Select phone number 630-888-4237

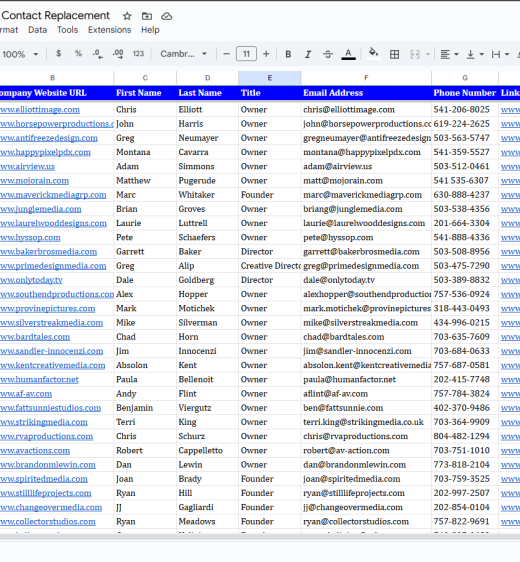(x=465, y=195)
